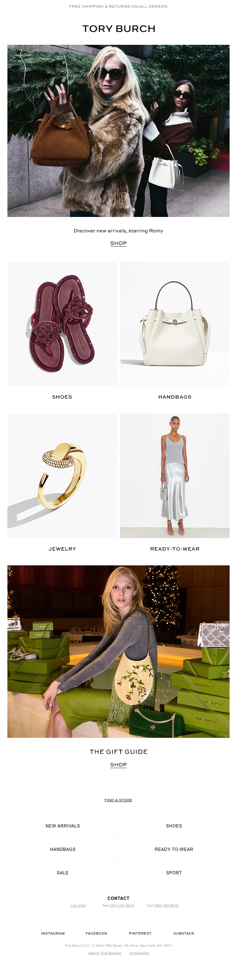The width and height of the screenshot is (237, 980).
Task: Open the silver dress model image
Action: tap(175, 475)
